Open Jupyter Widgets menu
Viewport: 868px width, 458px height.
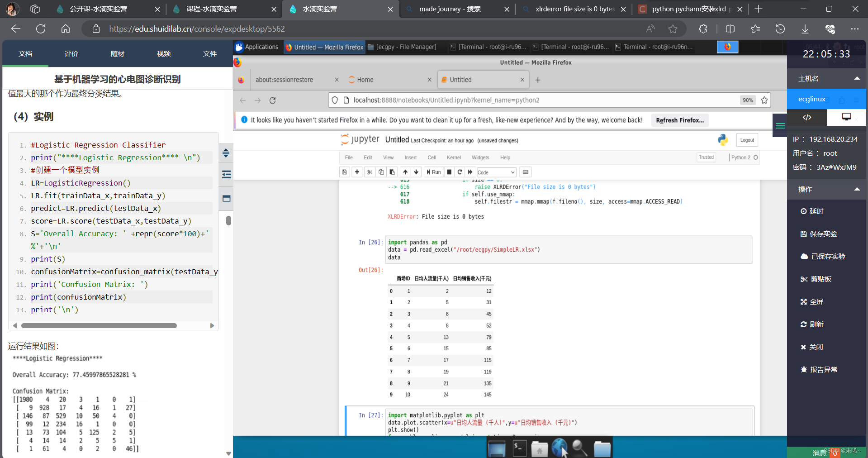click(480, 157)
